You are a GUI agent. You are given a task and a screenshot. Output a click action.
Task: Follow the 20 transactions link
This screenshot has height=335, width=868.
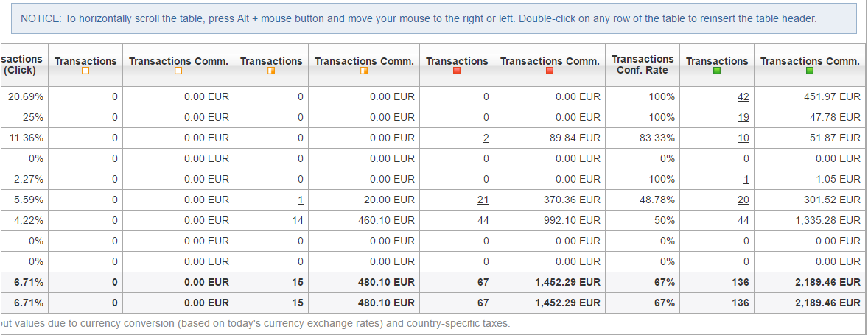[743, 200]
